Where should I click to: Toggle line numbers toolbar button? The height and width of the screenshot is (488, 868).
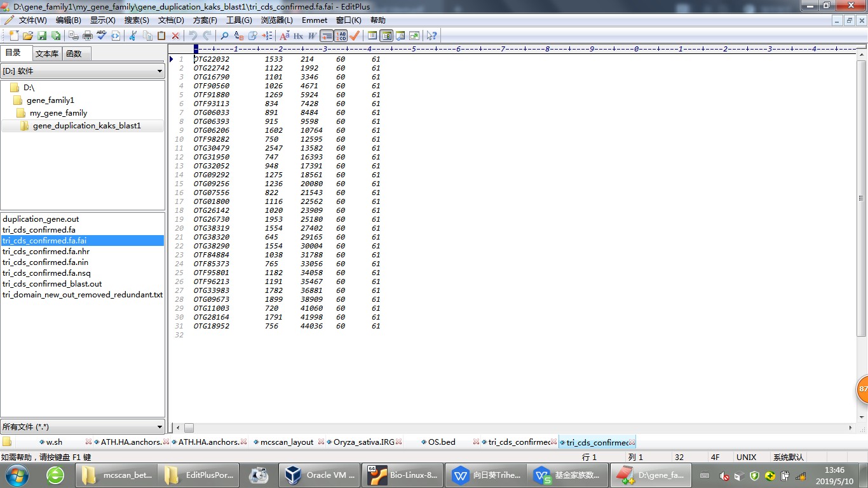point(341,36)
